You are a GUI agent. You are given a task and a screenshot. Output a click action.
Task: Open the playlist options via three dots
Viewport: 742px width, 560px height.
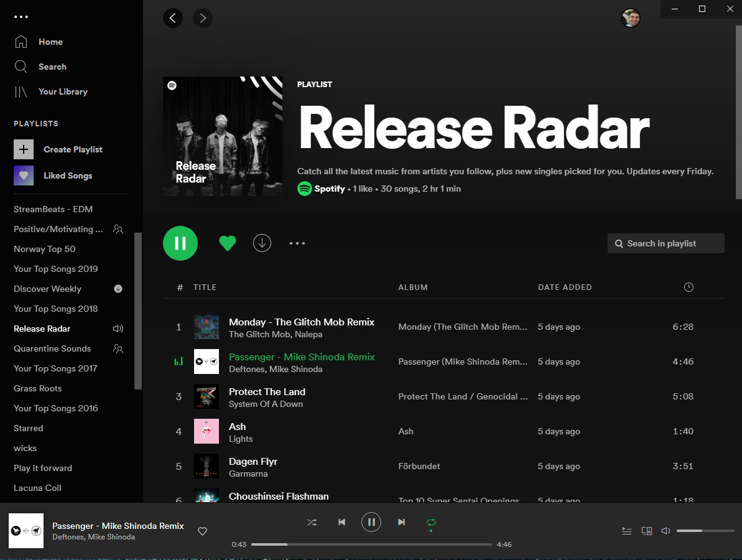297,243
